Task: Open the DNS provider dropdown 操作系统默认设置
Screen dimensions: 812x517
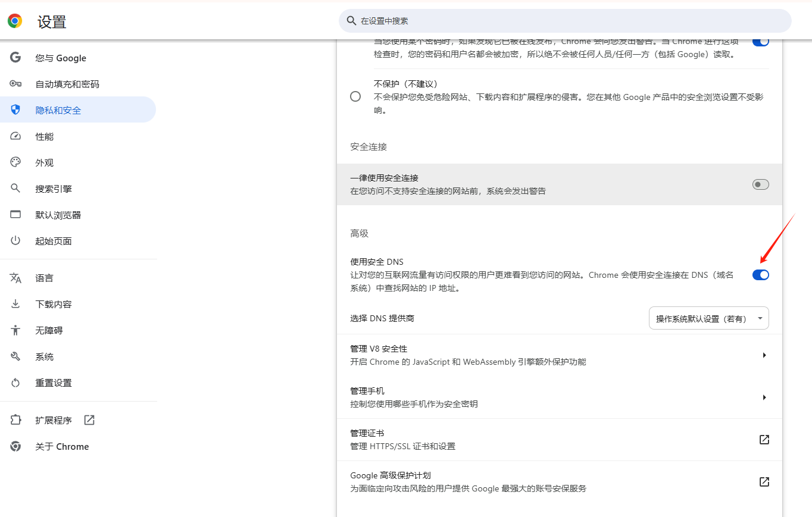Action: (x=709, y=318)
